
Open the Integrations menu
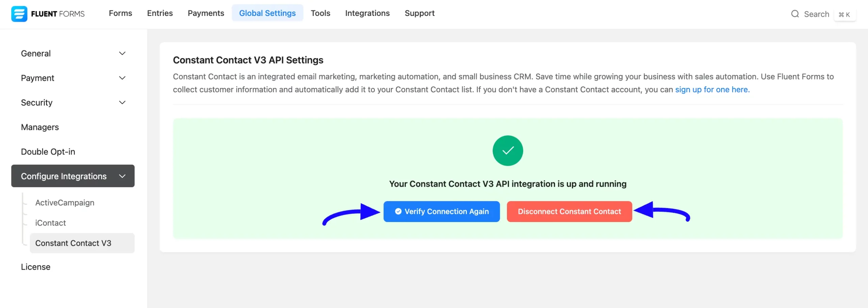(x=367, y=13)
